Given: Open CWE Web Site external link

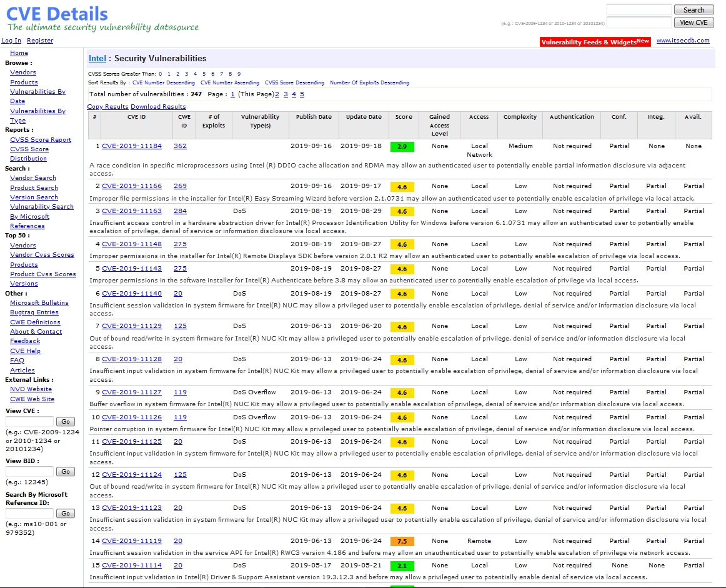Looking at the screenshot, I should (32, 399).
